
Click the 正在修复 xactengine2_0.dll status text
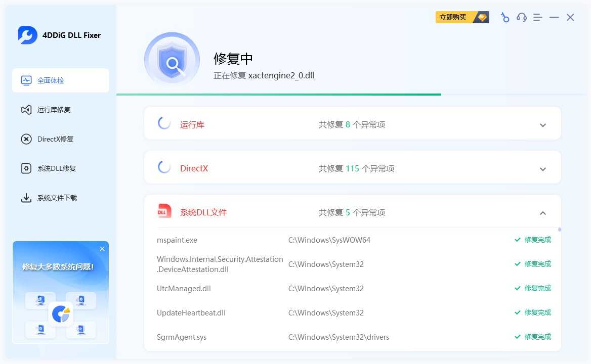click(264, 76)
